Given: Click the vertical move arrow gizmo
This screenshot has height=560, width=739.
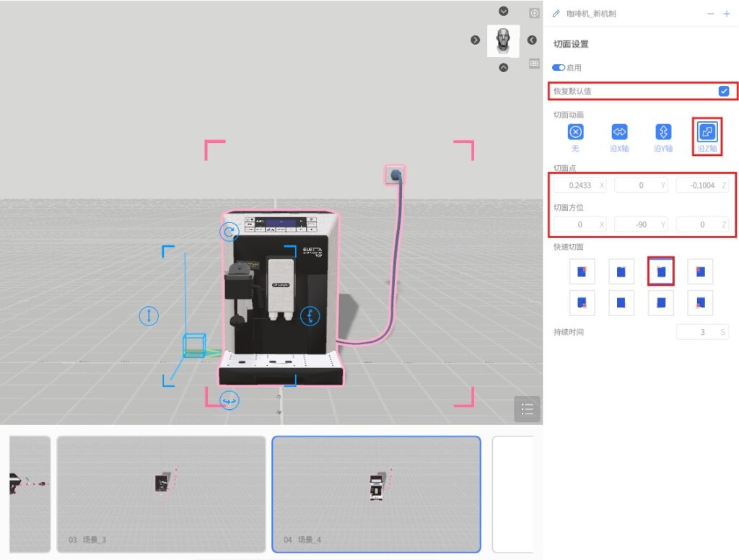Looking at the screenshot, I should pyautogui.click(x=149, y=315).
